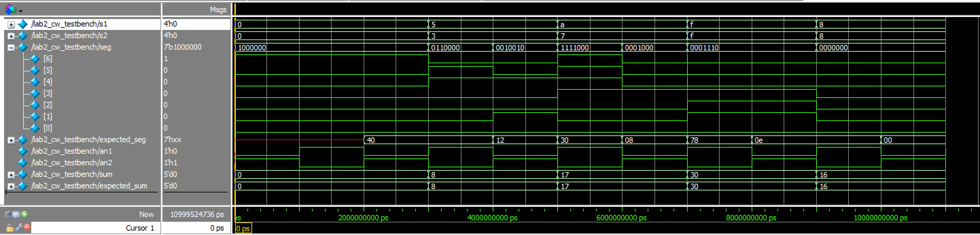Toggle leaf names icon in the Now row
The height and width of the screenshot is (235, 980).
coord(7,214)
